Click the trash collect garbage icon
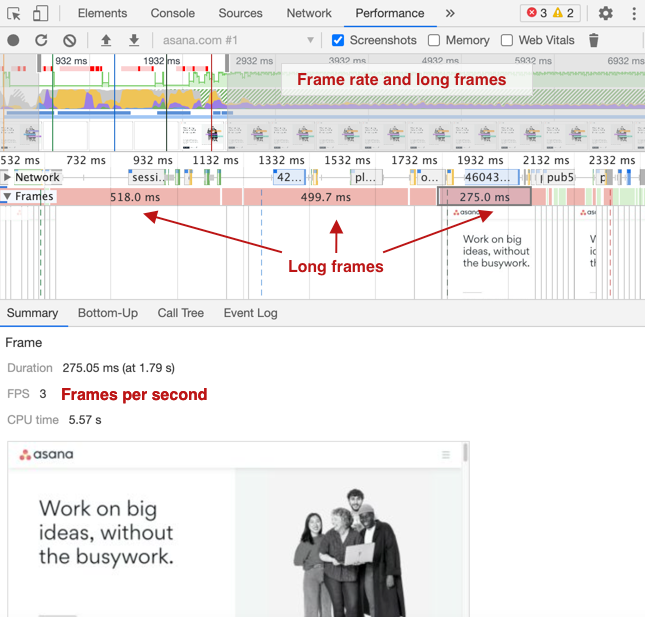Image resolution: width=645 pixels, height=617 pixels. 594,40
